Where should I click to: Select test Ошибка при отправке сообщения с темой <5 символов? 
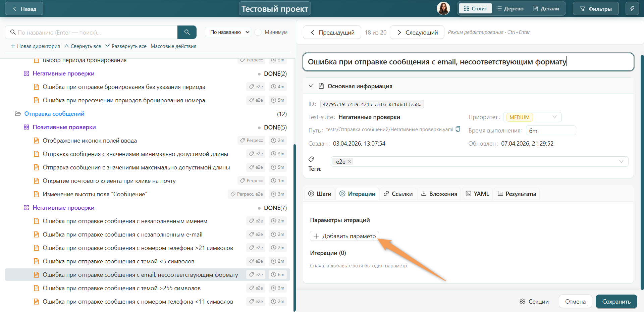coord(118,261)
